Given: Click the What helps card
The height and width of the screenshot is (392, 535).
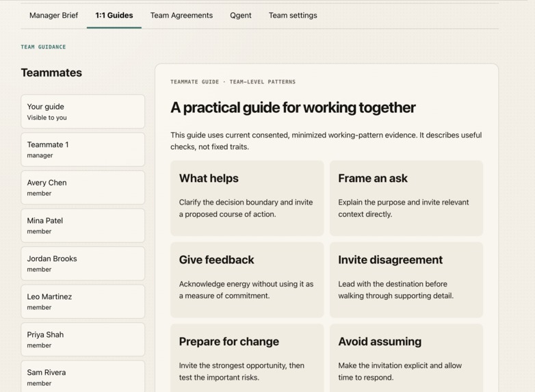Looking at the screenshot, I should (247, 198).
